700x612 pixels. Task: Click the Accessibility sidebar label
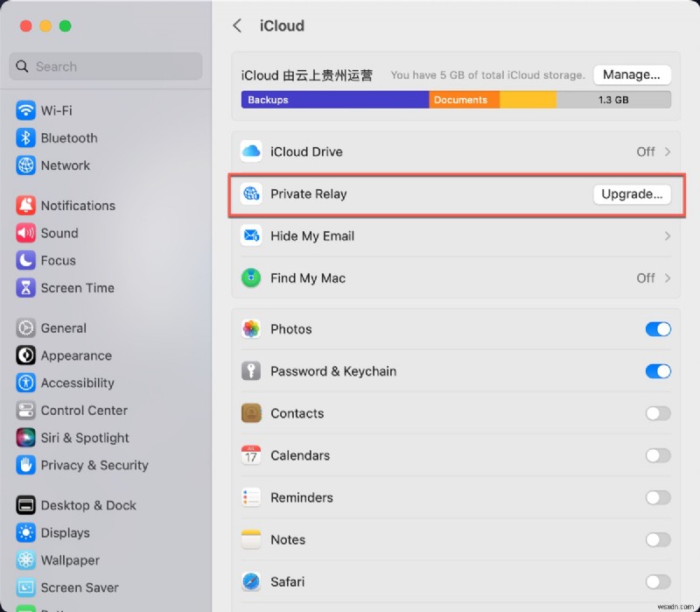[78, 383]
